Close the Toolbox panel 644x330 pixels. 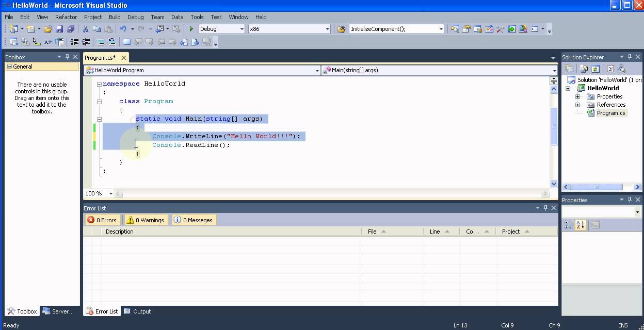click(75, 57)
